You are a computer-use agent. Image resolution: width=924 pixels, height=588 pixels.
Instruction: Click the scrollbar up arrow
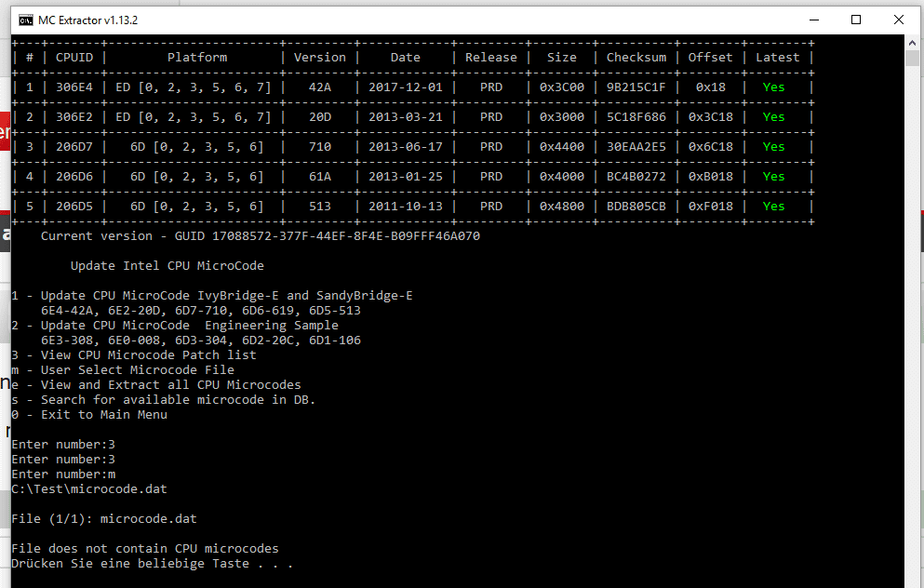click(x=912, y=43)
